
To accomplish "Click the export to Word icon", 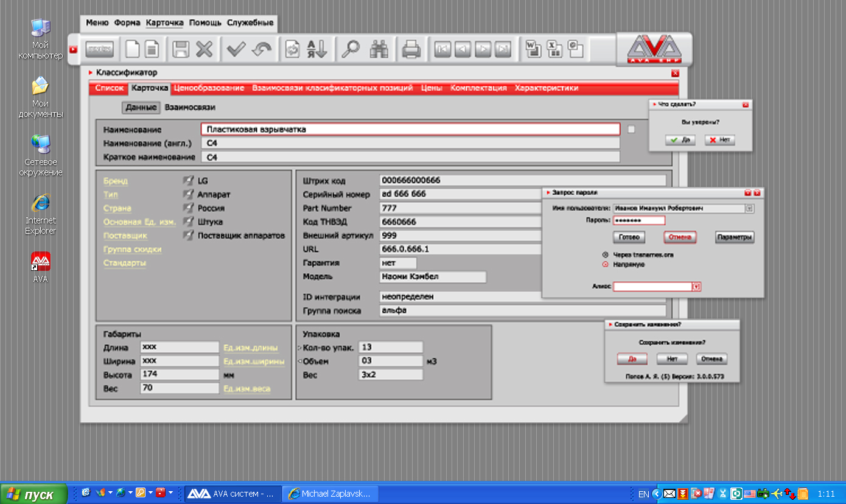I will coord(533,49).
